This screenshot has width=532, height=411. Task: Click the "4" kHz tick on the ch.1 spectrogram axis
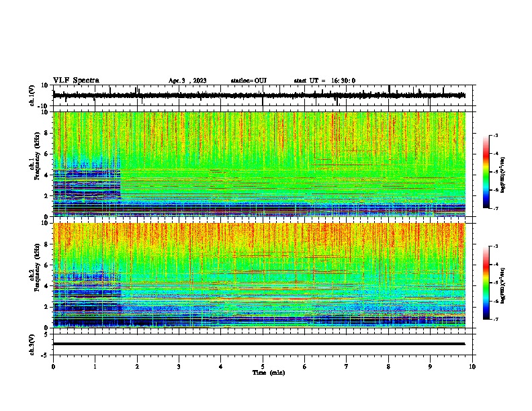47,175
